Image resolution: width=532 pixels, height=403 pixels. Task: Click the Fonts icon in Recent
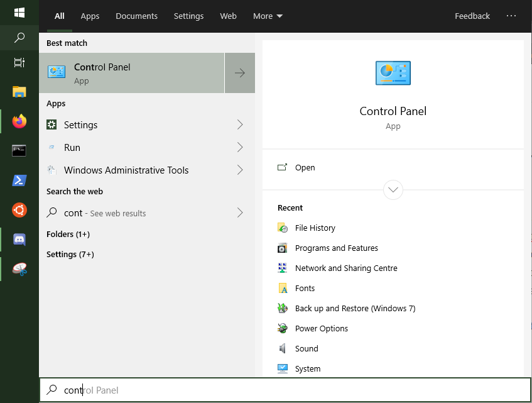point(283,288)
